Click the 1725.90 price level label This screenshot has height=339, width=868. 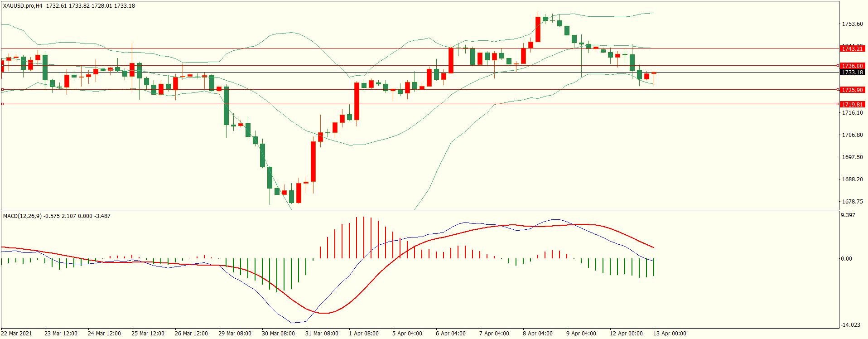(852, 90)
